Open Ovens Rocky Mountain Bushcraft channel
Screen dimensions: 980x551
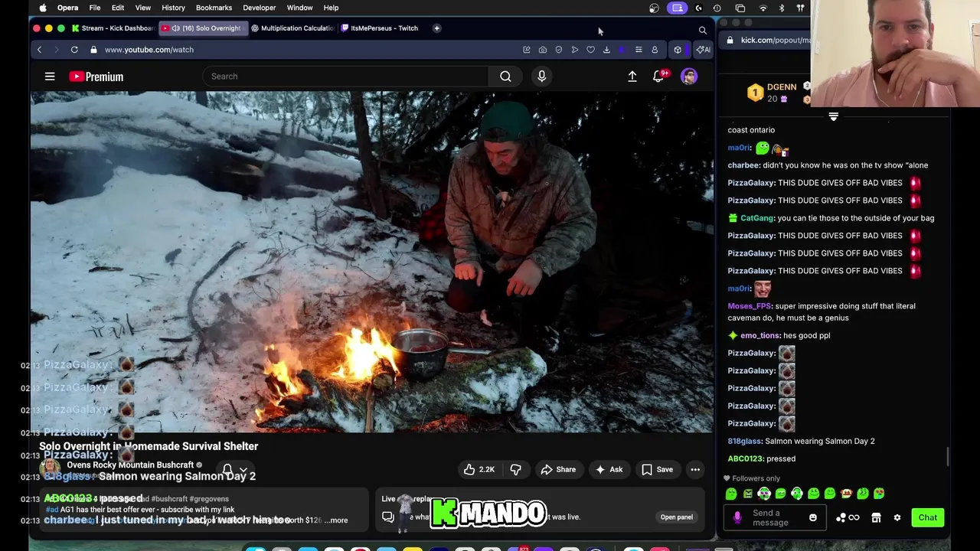[x=130, y=465]
